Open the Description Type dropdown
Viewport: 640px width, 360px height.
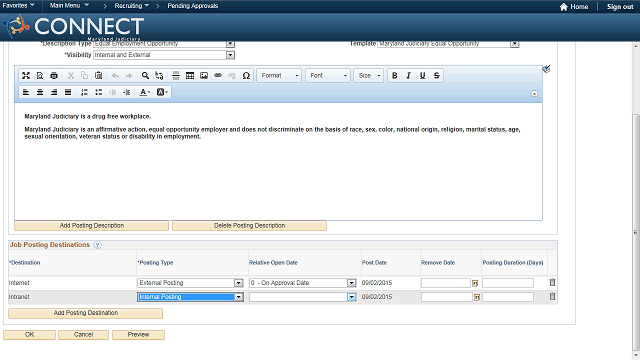pos(230,44)
